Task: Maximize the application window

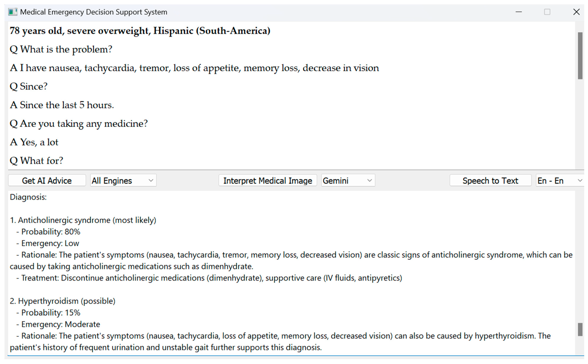Action: point(547,12)
